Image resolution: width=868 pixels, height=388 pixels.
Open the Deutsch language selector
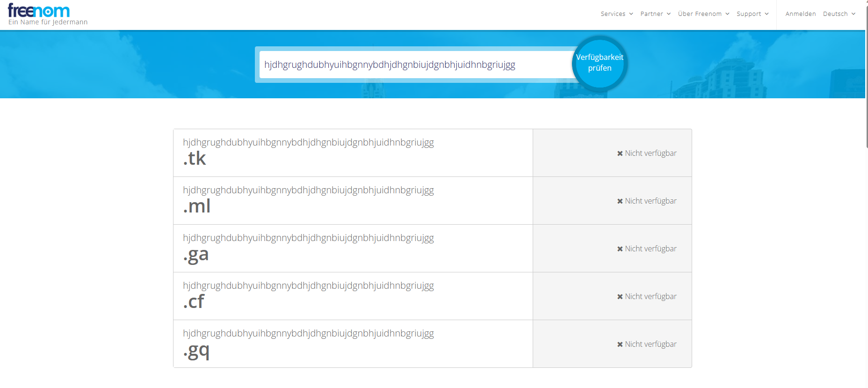[839, 14]
